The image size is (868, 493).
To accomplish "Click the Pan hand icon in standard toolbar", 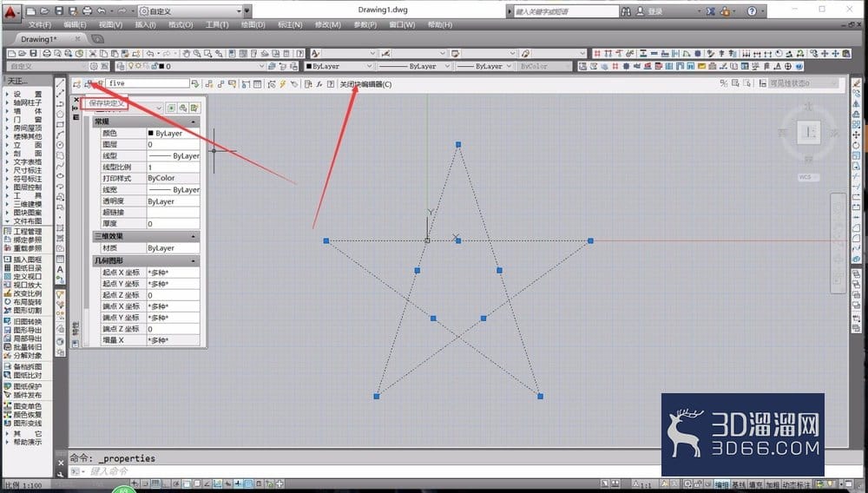I will pyautogui.click(x=187, y=54).
